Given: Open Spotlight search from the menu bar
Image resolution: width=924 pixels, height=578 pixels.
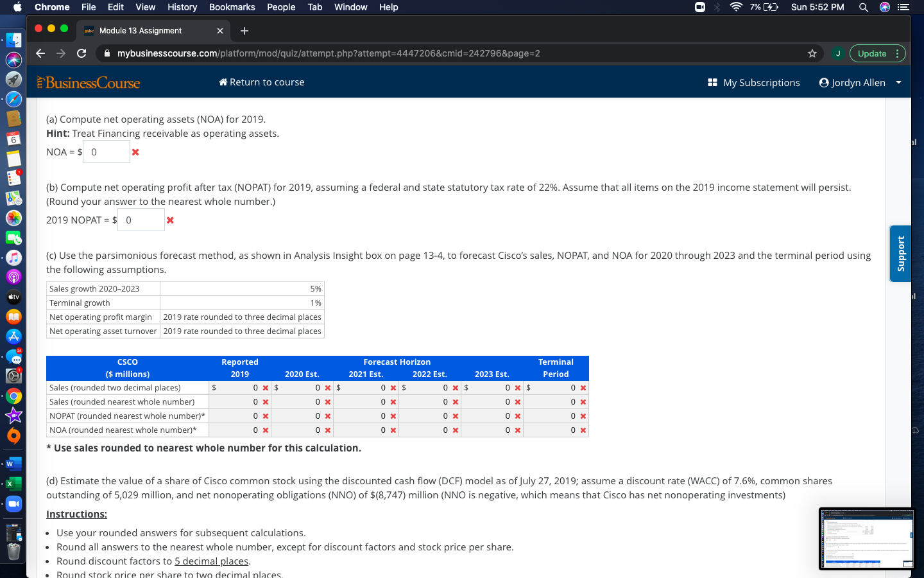Looking at the screenshot, I should click(x=864, y=8).
